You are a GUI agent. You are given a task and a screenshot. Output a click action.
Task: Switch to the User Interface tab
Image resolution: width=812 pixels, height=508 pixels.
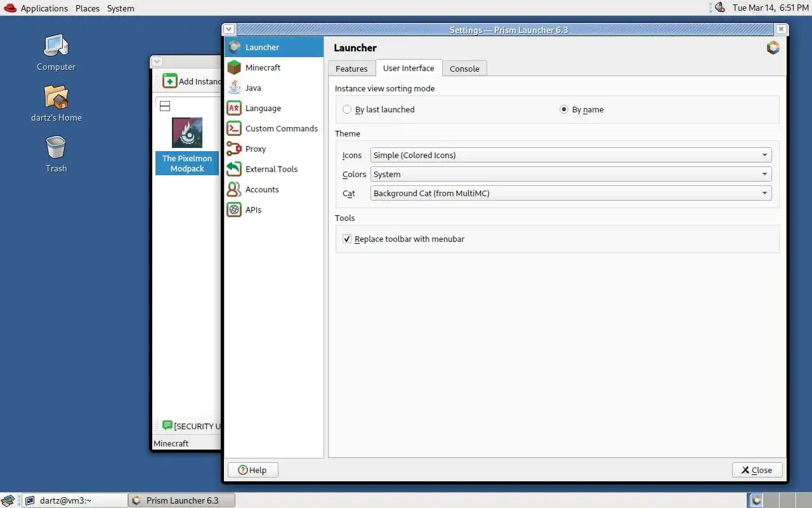409,68
